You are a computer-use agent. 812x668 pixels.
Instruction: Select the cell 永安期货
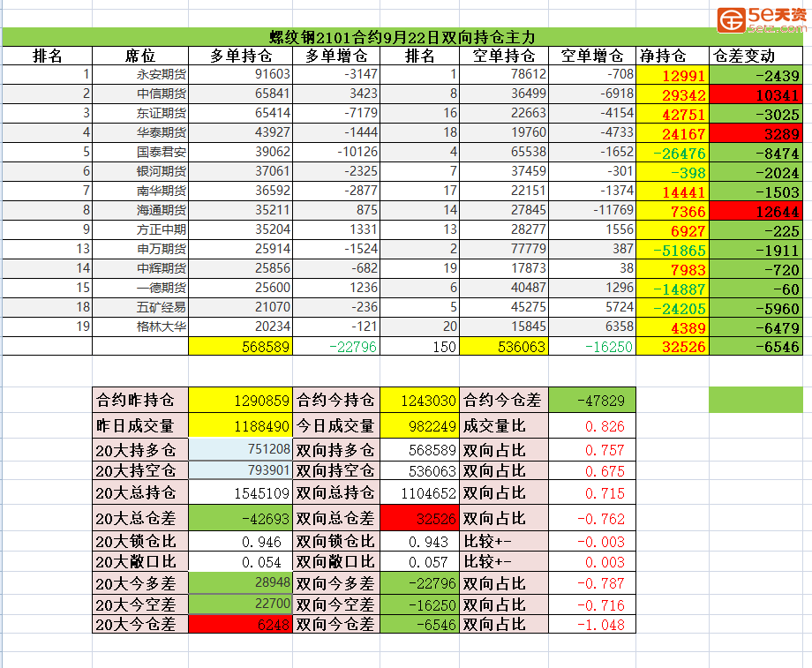coord(140,75)
